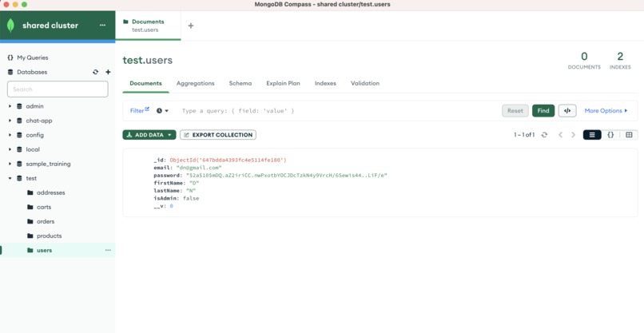
Task: Switch to the Schema tab
Action: coord(241,83)
